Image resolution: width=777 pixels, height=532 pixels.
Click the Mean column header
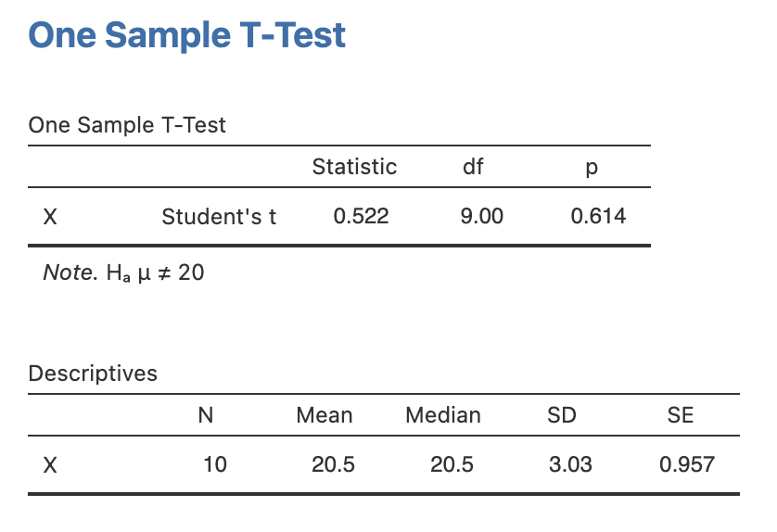point(325,415)
